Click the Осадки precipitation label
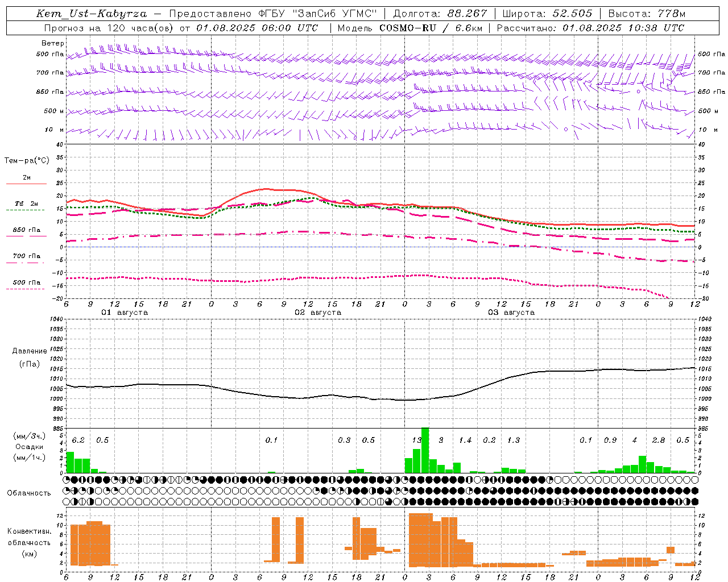 [30, 447]
